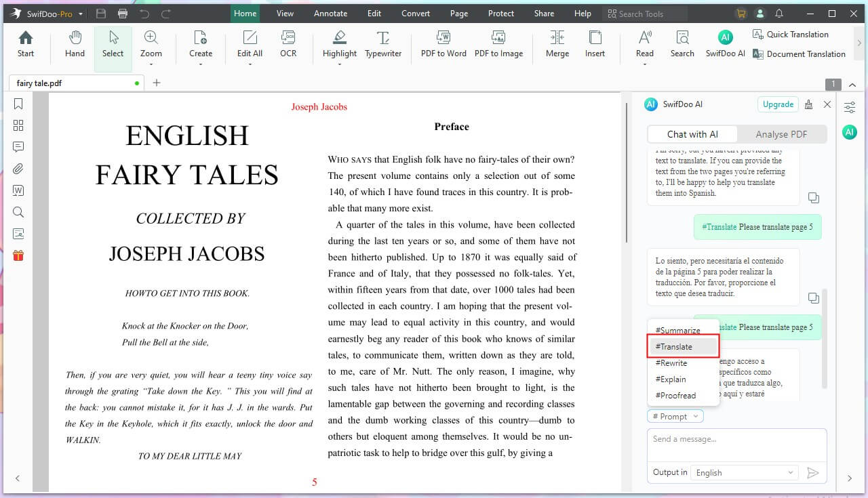
Task: Open the page thumbnails sidebar panel
Action: 18,125
